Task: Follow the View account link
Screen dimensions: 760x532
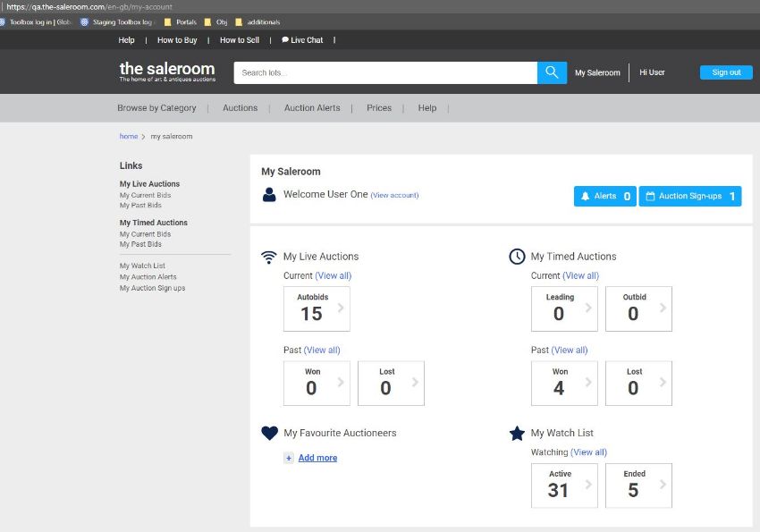Action: tap(394, 195)
